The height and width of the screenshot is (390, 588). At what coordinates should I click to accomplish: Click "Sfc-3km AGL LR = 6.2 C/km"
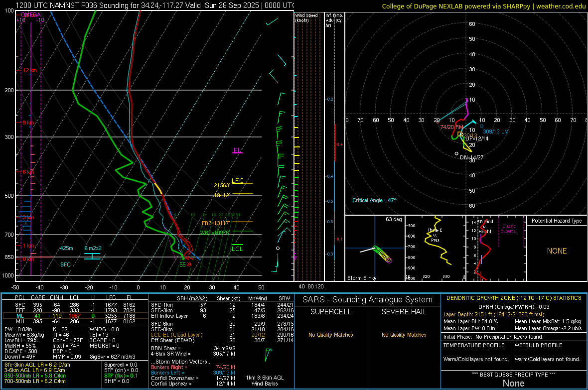point(37,365)
